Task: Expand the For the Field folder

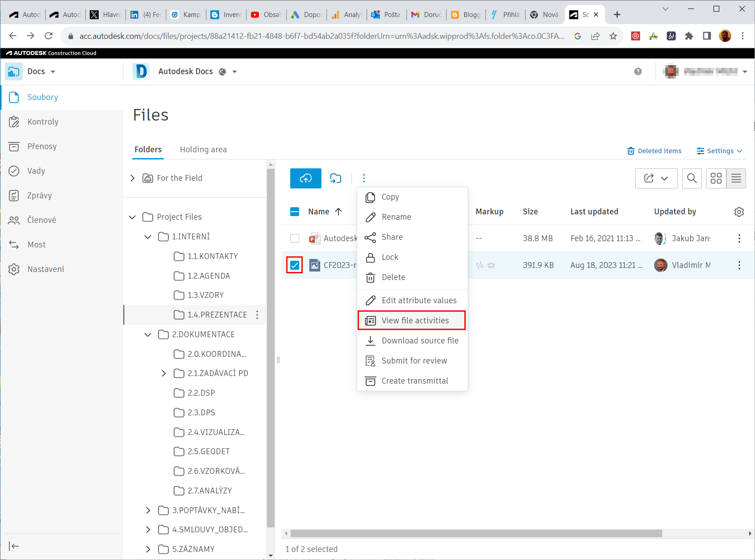Action: 132,178
